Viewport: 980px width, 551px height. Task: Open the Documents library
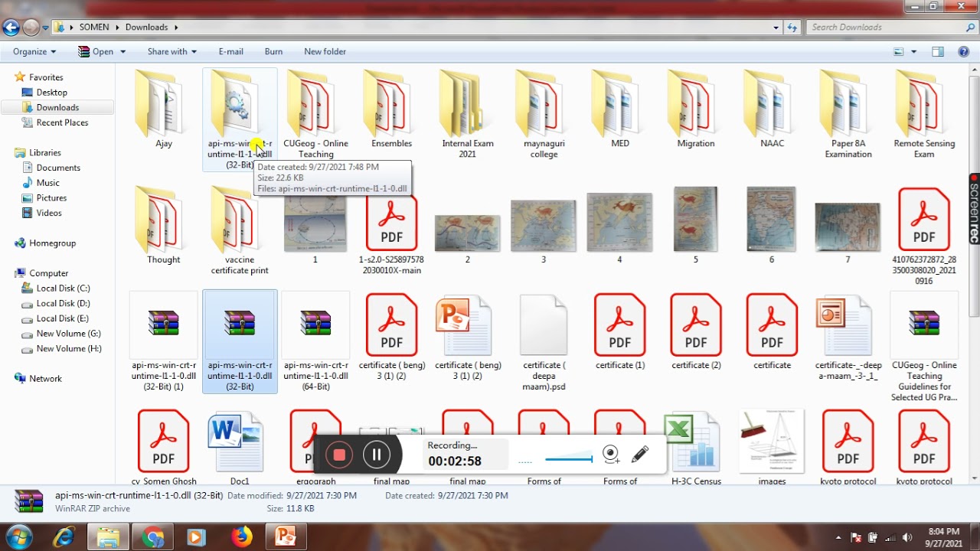coord(58,168)
